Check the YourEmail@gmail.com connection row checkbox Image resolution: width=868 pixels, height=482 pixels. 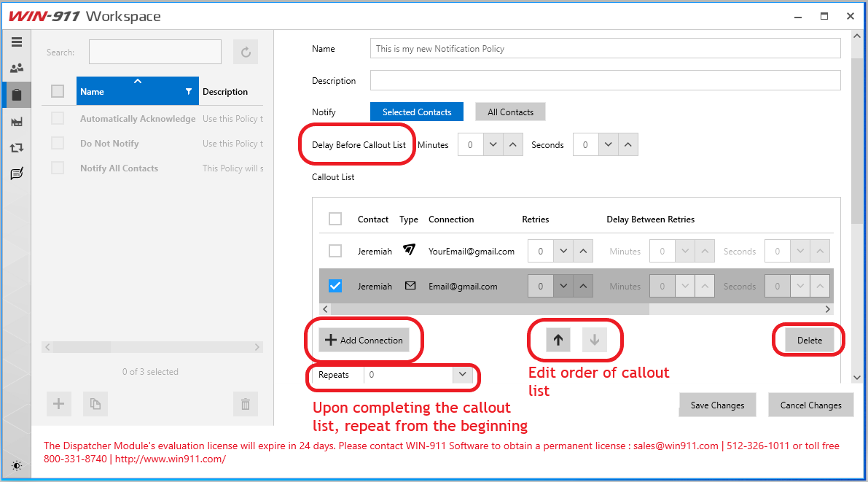click(x=335, y=251)
